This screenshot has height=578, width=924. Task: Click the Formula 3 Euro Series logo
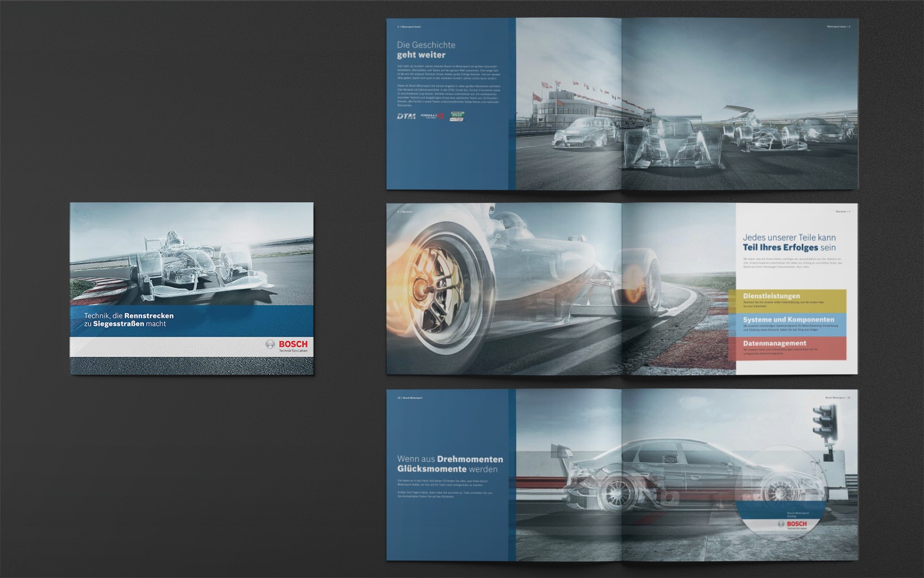pyautogui.click(x=431, y=116)
